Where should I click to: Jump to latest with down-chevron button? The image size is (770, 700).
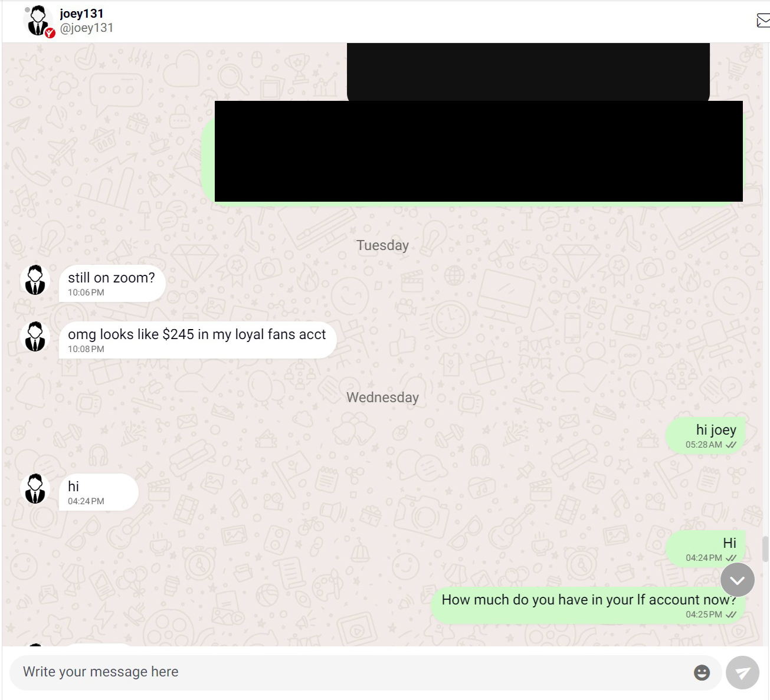pyautogui.click(x=738, y=580)
